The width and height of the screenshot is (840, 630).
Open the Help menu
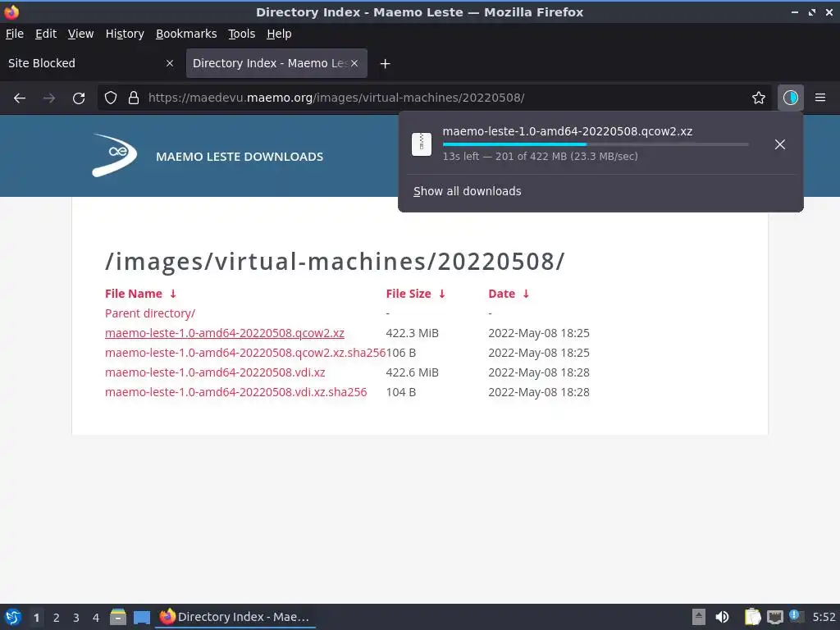point(279,34)
